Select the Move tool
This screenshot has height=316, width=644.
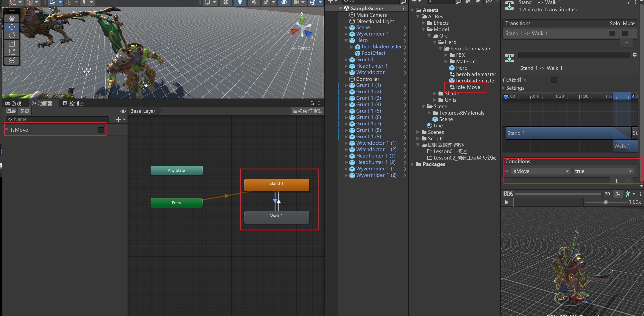(12, 26)
